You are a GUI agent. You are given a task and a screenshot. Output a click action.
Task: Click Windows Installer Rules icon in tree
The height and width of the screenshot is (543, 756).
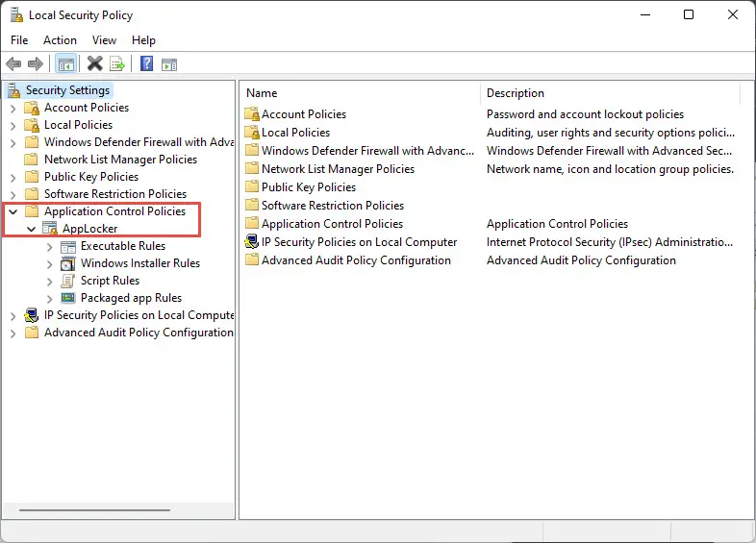tap(68, 263)
